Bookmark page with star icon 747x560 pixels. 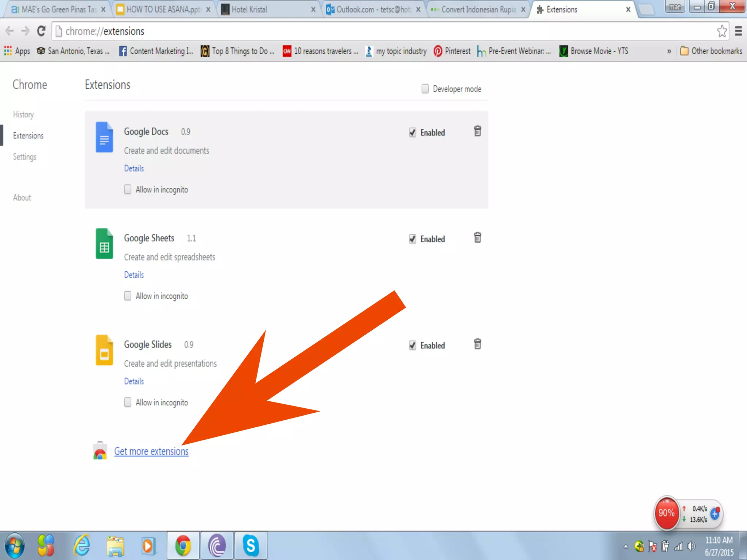pos(721,31)
